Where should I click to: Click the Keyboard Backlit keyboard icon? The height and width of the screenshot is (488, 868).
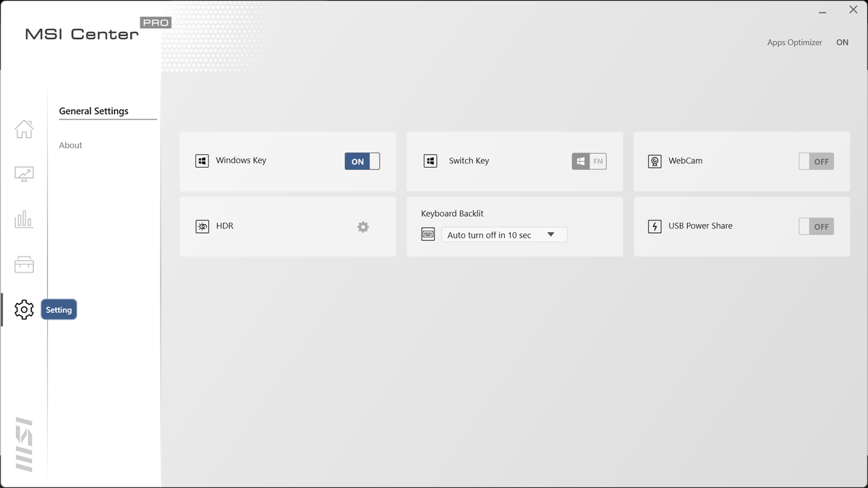428,234
